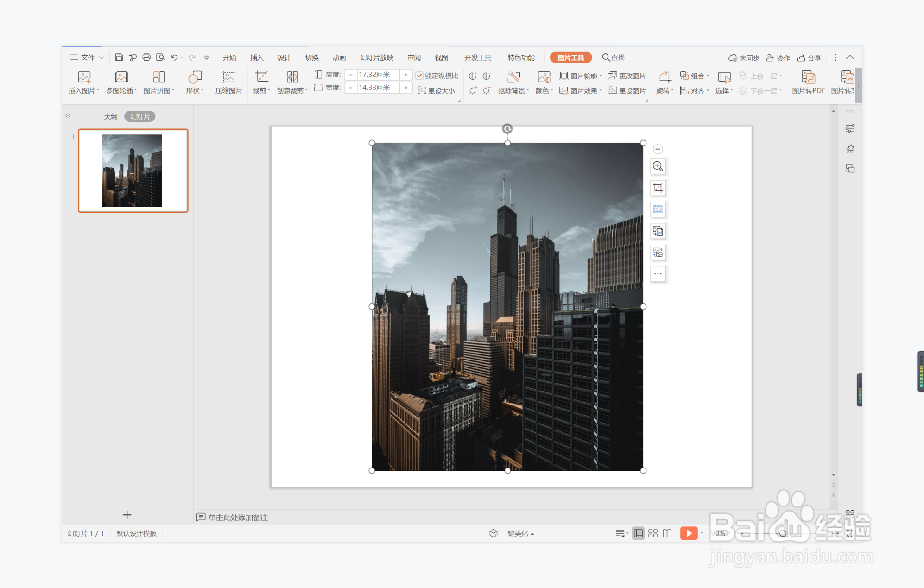This screenshot has width=924, height=588.
Task: Select the Outline (大纲) panel tab
Action: pos(111,116)
